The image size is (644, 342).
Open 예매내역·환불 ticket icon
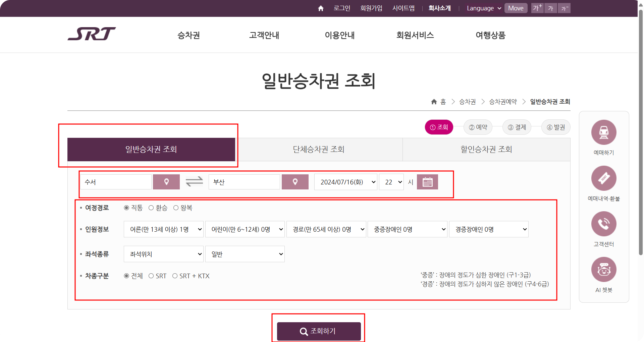[x=604, y=178]
